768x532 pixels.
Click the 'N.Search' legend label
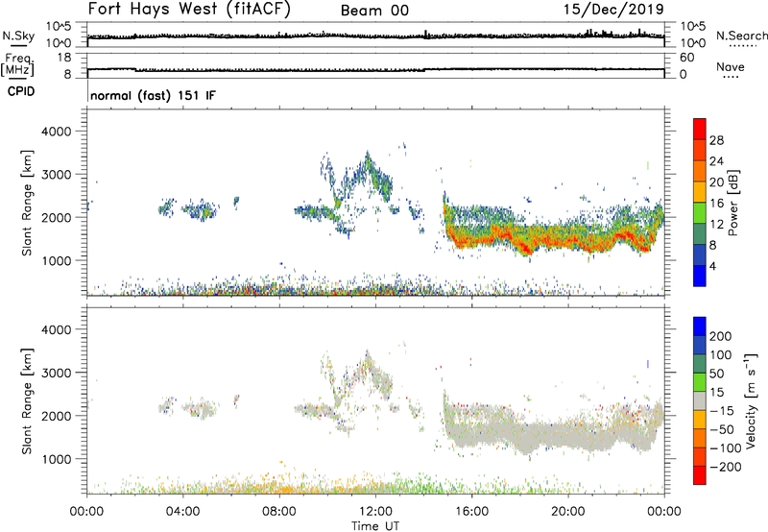(741, 36)
